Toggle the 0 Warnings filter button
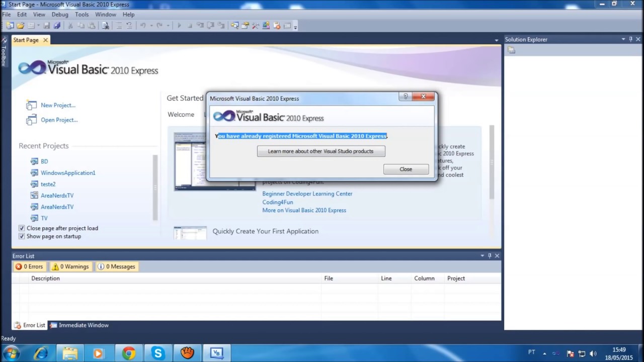The width and height of the screenshot is (644, 362). (x=70, y=266)
